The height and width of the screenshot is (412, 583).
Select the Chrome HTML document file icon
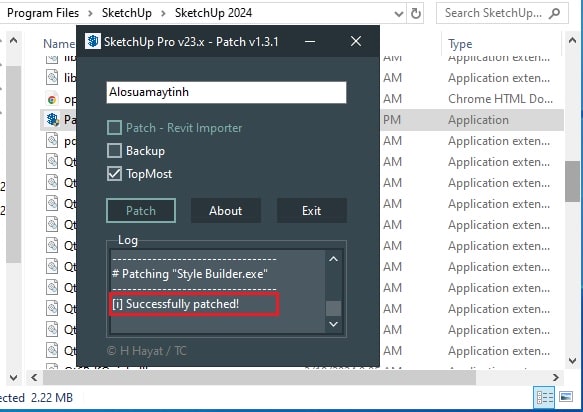[52, 99]
